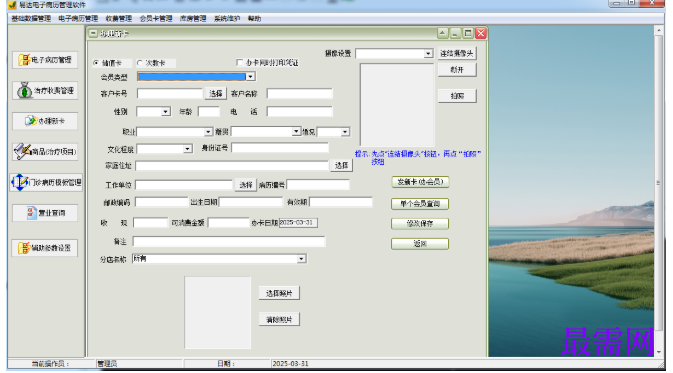The image size is (673, 373).
Task: Open the 会员卡管理 menu
Action: 156,18
